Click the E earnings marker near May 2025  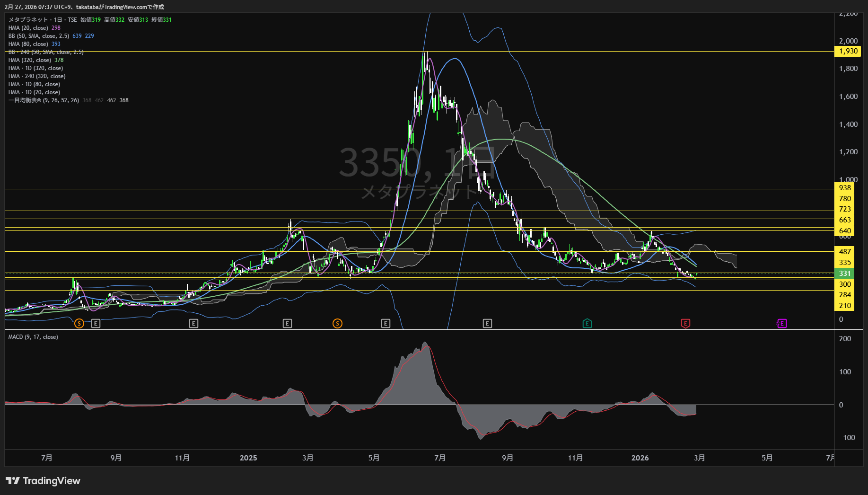click(x=386, y=324)
